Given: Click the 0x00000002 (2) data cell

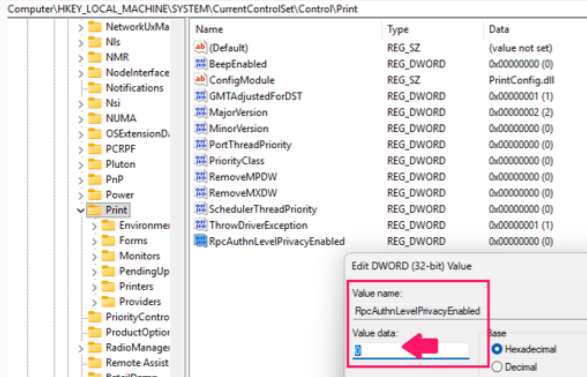Looking at the screenshot, I should pyautogui.click(x=521, y=112).
